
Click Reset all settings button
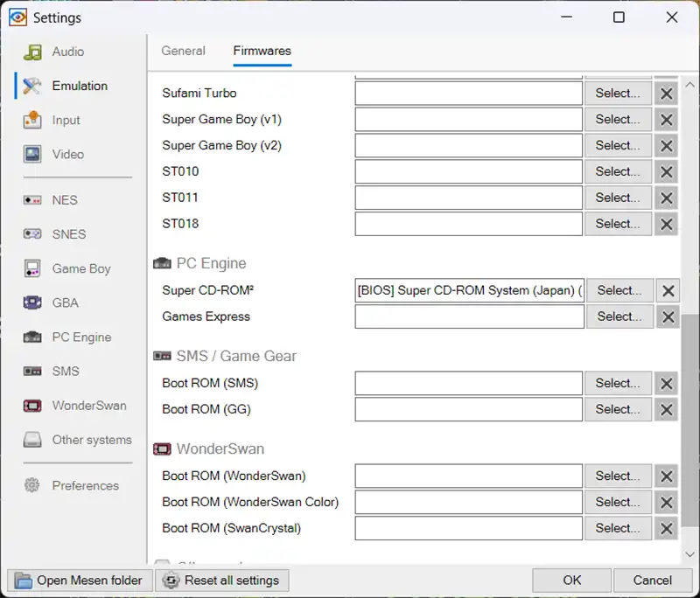[x=222, y=580]
